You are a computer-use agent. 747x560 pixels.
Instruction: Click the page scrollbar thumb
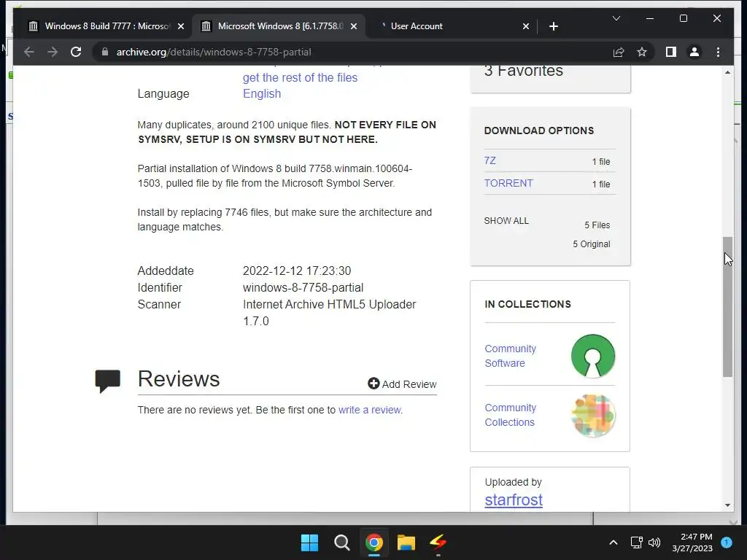tap(727, 307)
